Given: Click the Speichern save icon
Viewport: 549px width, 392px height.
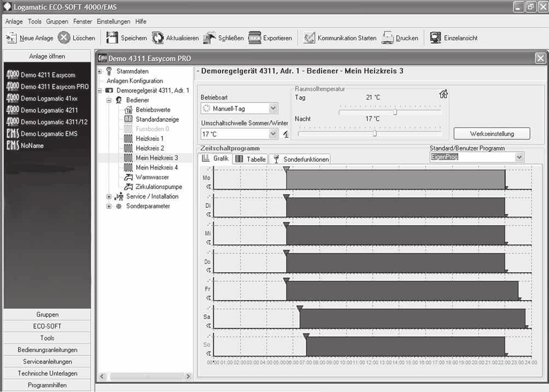Looking at the screenshot, I should pos(112,37).
